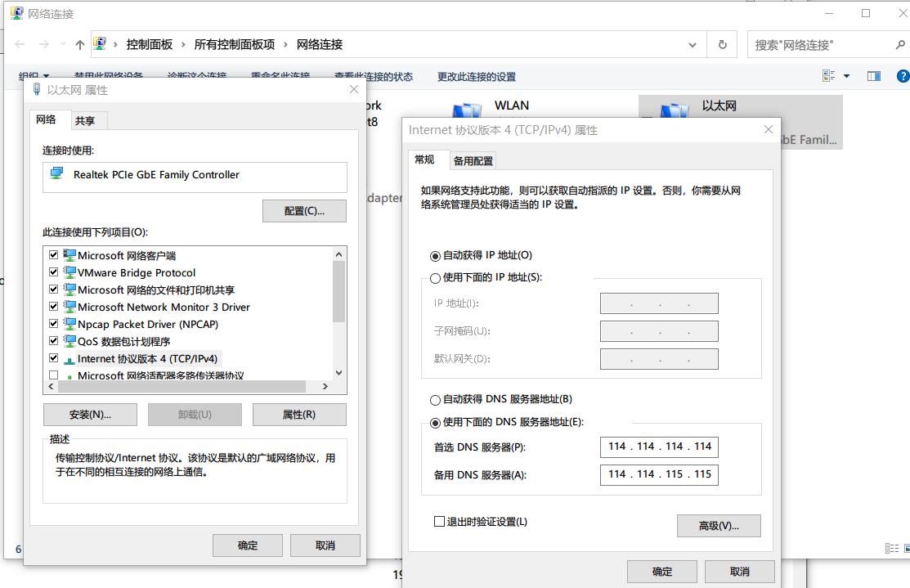
Task: Click the back navigation arrow
Action: click(18, 45)
